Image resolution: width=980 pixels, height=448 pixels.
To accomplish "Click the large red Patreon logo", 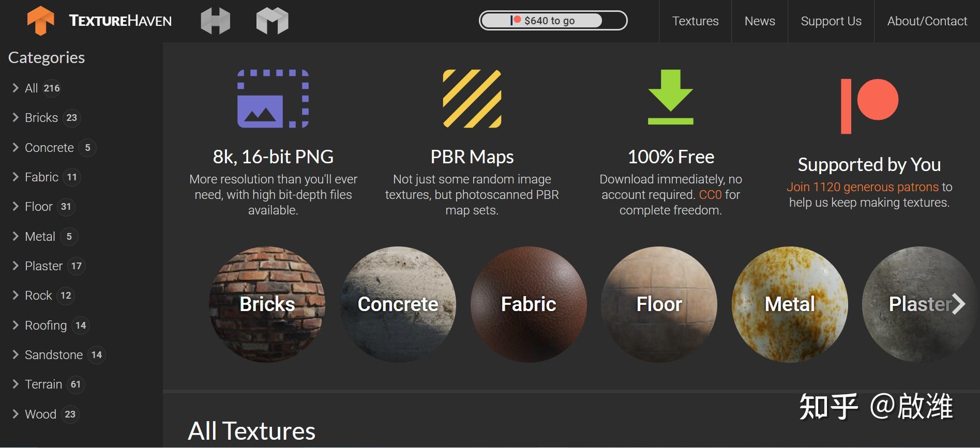I will pos(869,106).
